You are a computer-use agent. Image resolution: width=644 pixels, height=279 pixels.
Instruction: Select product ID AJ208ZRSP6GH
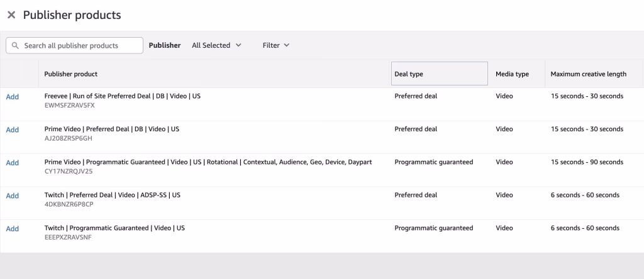click(68, 138)
